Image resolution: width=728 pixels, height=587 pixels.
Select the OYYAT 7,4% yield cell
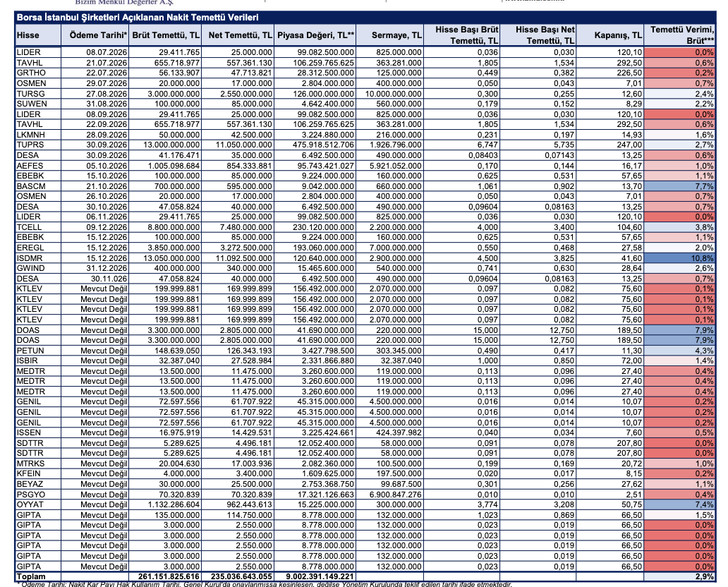pos(682,505)
